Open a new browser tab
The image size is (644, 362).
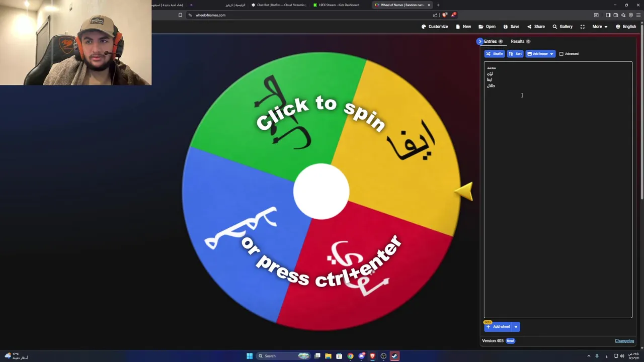point(438,5)
